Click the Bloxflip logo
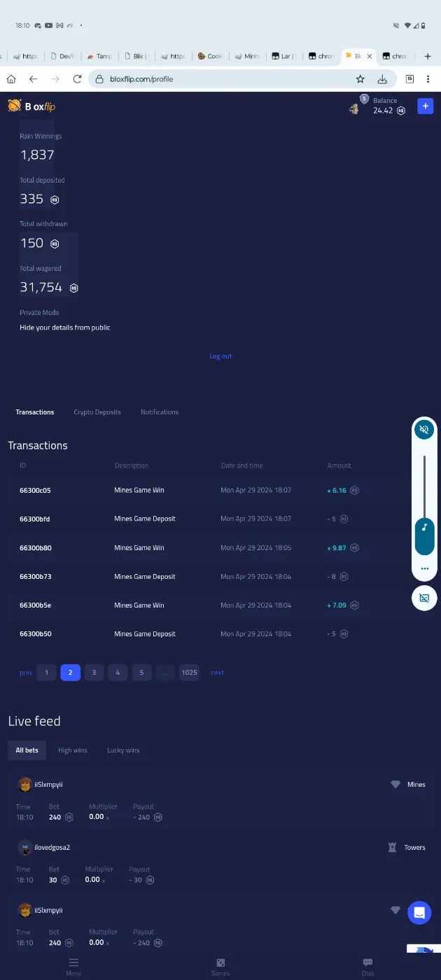This screenshot has height=980, width=441. tap(31, 106)
